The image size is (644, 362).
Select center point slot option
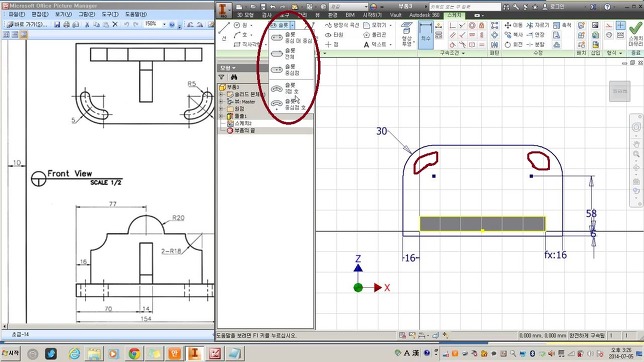(292, 69)
